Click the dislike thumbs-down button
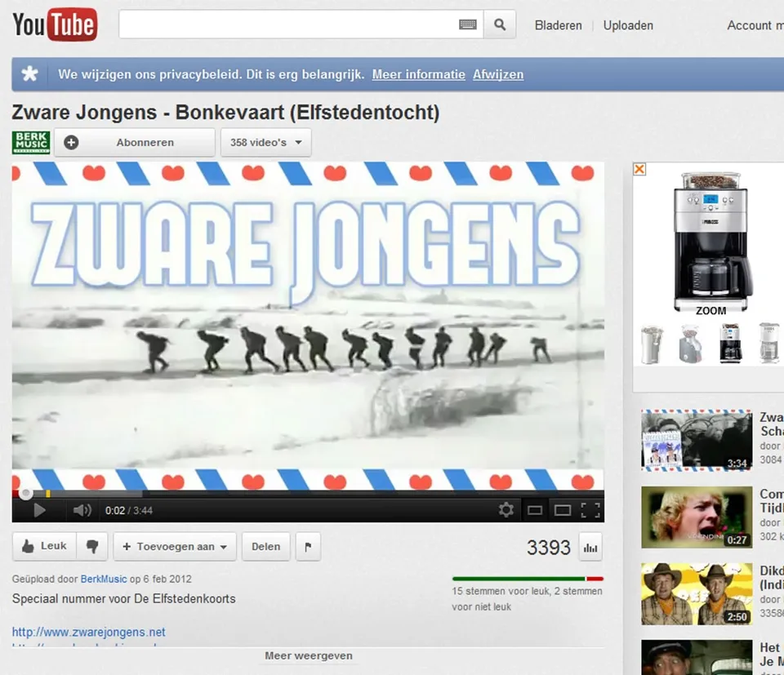Screen dimensions: 784x675 tap(92, 546)
